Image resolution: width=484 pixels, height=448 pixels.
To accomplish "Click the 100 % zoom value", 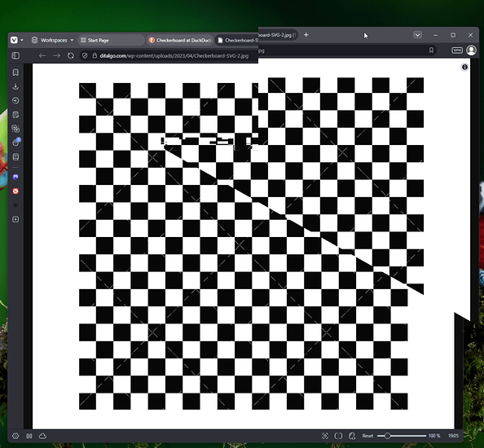I will click(x=434, y=436).
